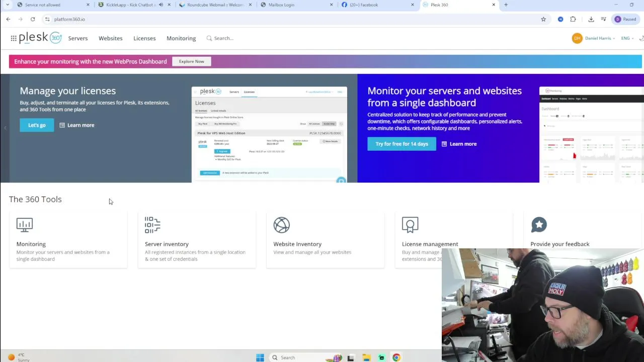Click the Explore Now button
The image size is (644, 362).
coord(192,61)
